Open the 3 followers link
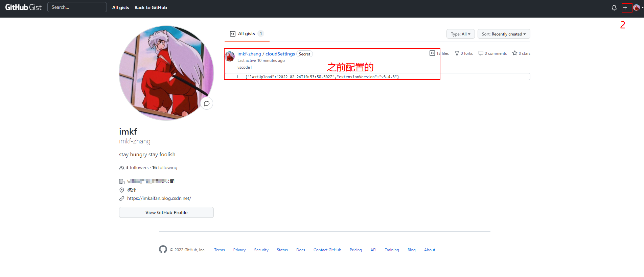Screen dimensions: 644x277 137,168
